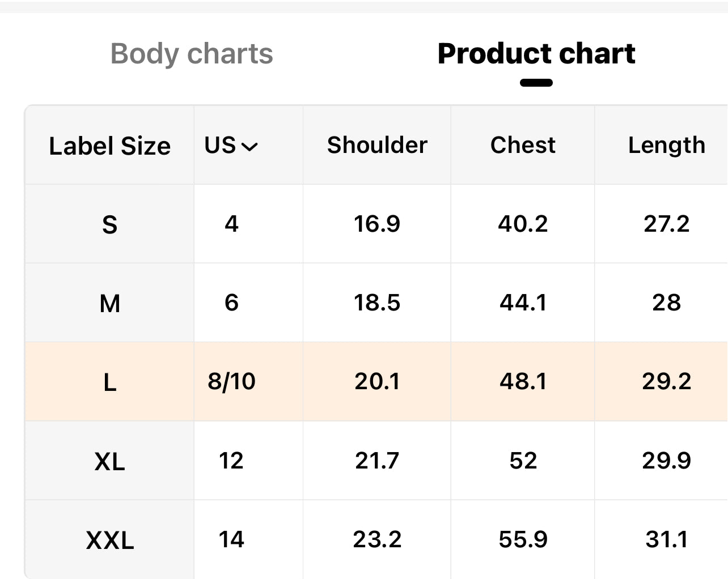Click the Length column header
The image size is (728, 579).
point(666,146)
